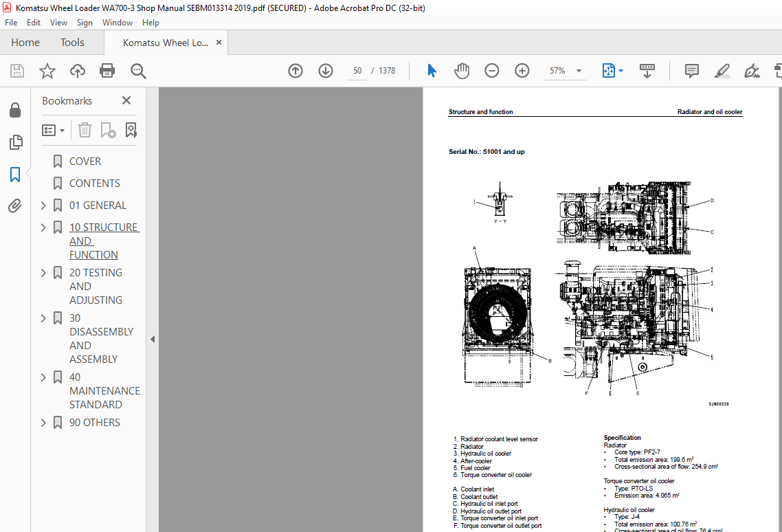Print the document
782x532 pixels.
[x=107, y=71]
